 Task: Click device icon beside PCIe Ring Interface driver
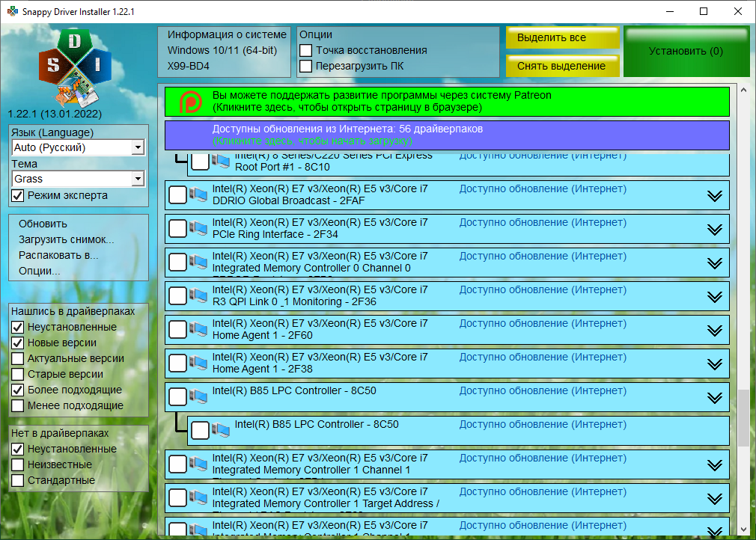point(198,229)
